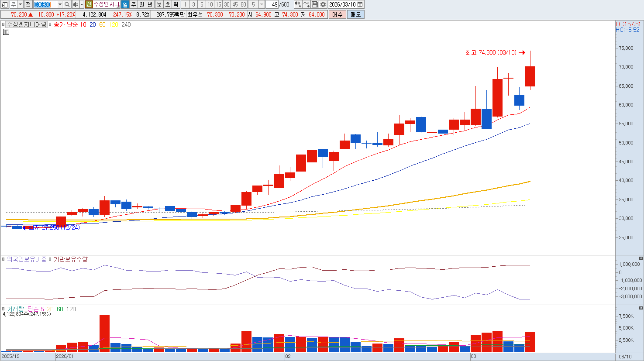
Task: Select the monthly (월) period tab
Action: 142,4
